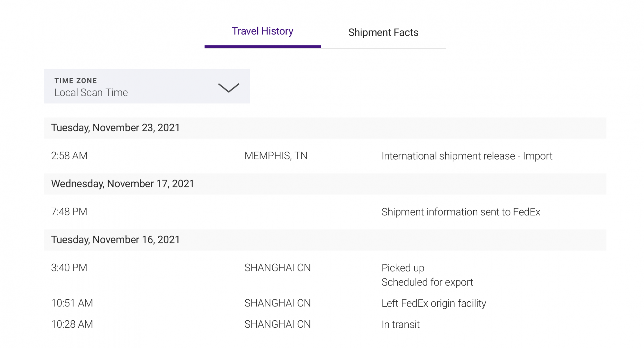Select the Local Scan Time value text
644x348 pixels.
click(91, 93)
